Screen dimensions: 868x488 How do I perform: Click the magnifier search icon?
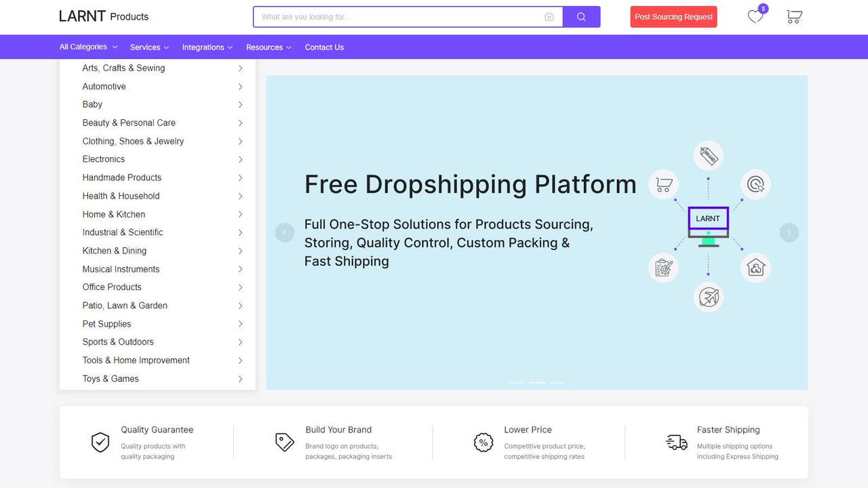581,16
